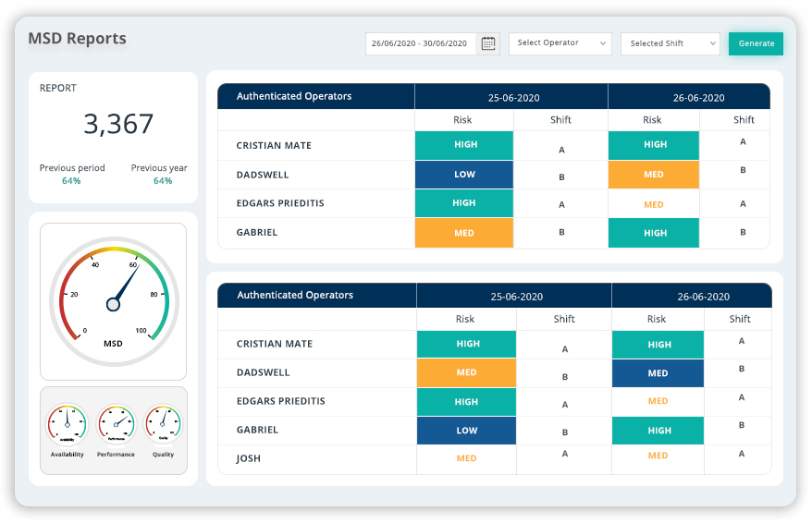This screenshot has width=812, height=523.
Task: Expand the Selected Shift dropdown
Action: (x=670, y=43)
